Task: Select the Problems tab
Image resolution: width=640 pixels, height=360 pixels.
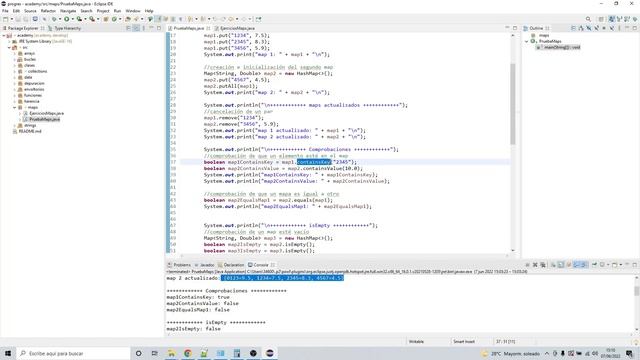Action: pos(179,265)
